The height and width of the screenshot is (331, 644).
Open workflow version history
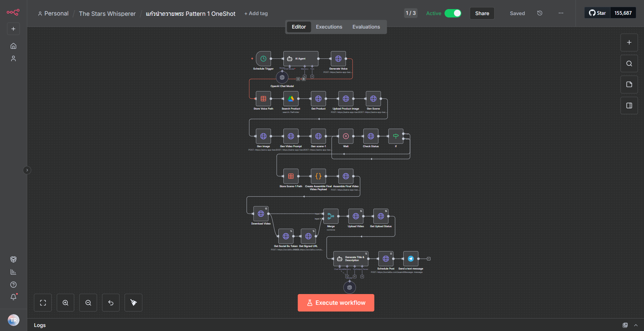click(x=540, y=13)
